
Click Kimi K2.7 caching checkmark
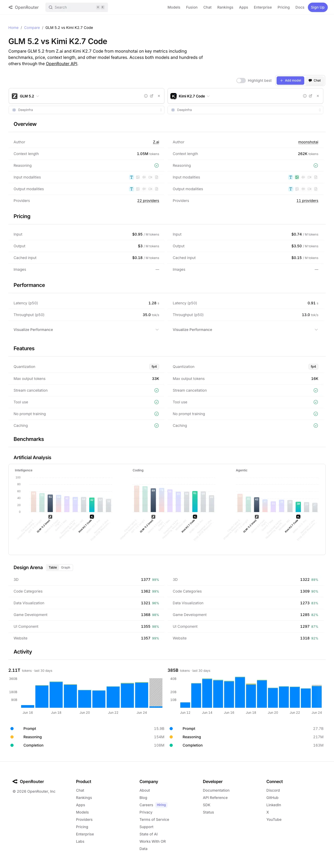[x=316, y=426]
